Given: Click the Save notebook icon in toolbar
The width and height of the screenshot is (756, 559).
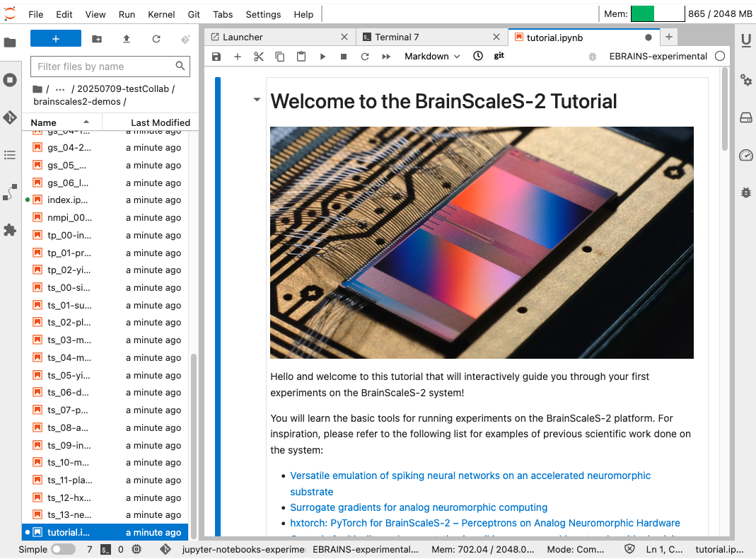Looking at the screenshot, I should pos(217,57).
